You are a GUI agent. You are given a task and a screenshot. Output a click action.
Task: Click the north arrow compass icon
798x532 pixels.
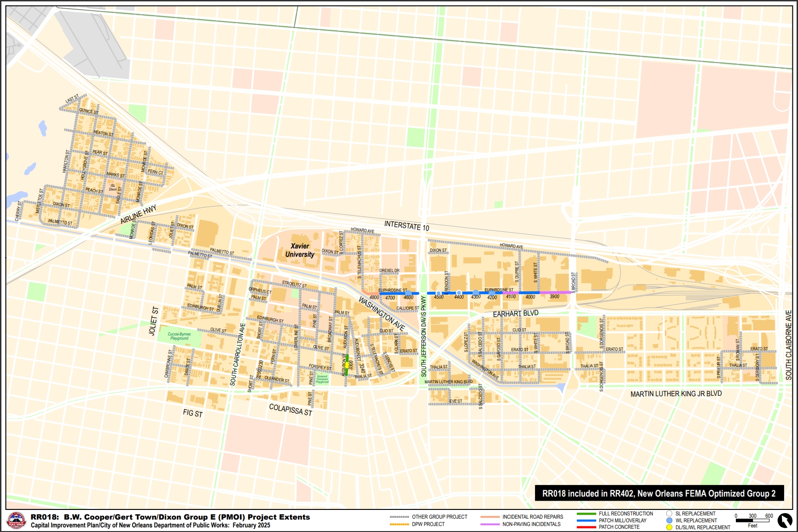[x=784, y=520]
